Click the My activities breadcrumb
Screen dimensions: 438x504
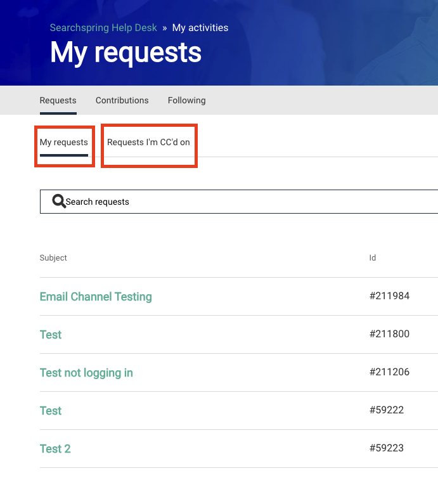[200, 28]
